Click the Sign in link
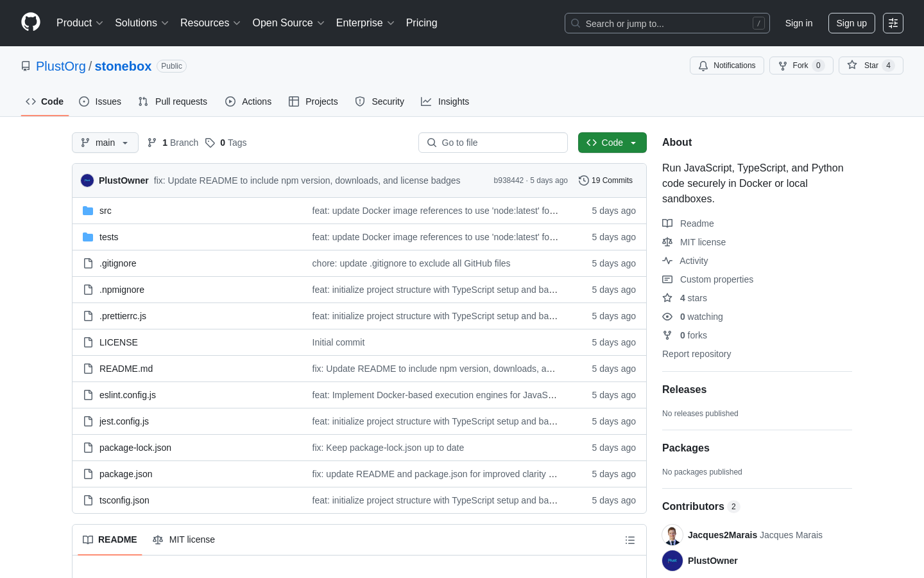This screenshot has width=924, height=578. click(799, 23)
